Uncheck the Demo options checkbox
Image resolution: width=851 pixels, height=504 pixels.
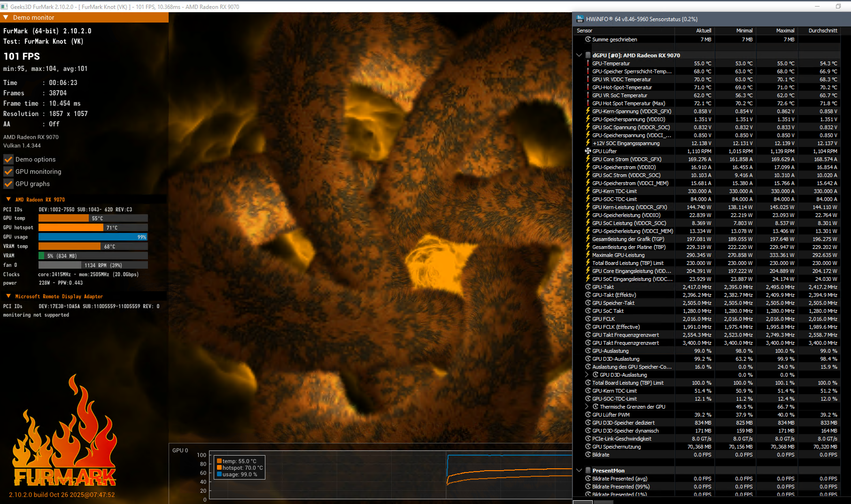pyautogui.click(x=8, y=159)
